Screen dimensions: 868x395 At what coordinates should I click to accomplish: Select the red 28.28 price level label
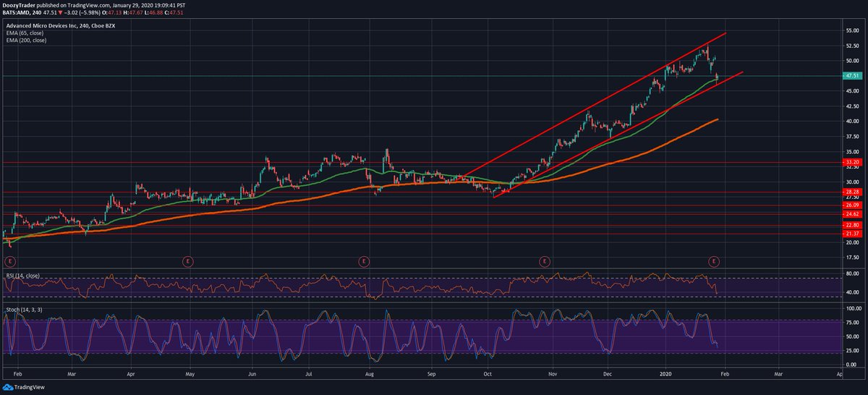click(851, 192)
